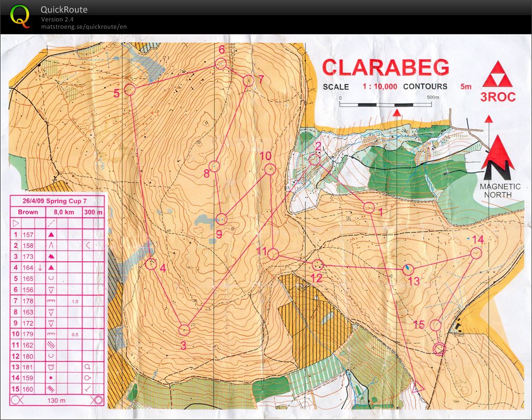Screen dimensions: 532x420
Task: Click control code 180 in the description sheet
Action: coord(28,356)
